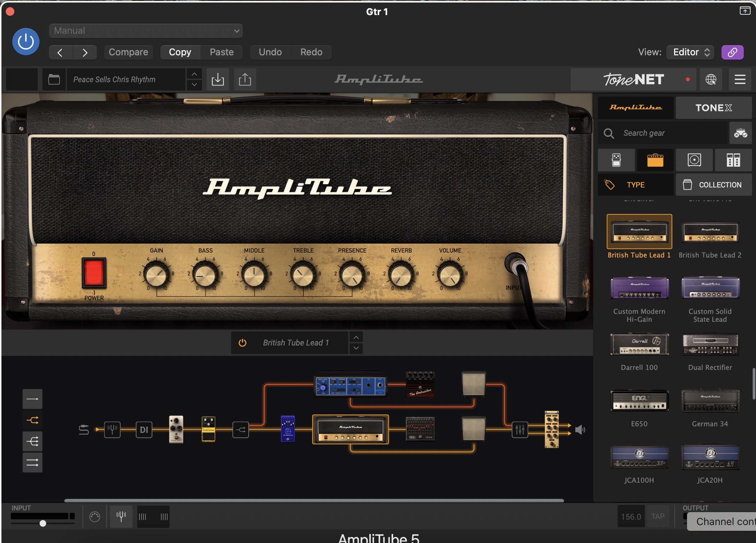Viewport: 756px width, 543px height.
Task: Choose Custom Modern Hi-Gain amp thumbnail
Action: (x=639, y=288)
